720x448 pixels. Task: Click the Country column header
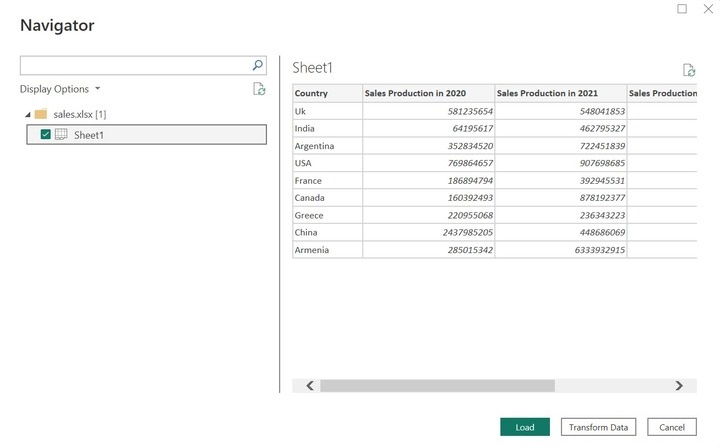tap(327, 93)
